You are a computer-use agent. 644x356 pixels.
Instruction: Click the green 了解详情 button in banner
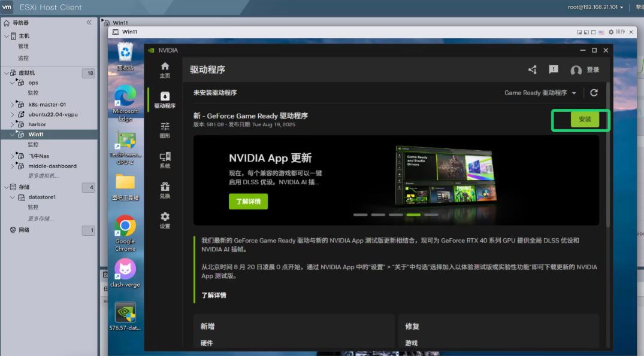tap(248, 202)
